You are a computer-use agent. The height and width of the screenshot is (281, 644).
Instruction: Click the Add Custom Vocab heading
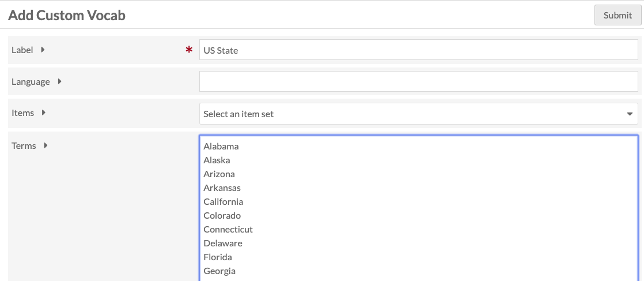coord(67,16)
